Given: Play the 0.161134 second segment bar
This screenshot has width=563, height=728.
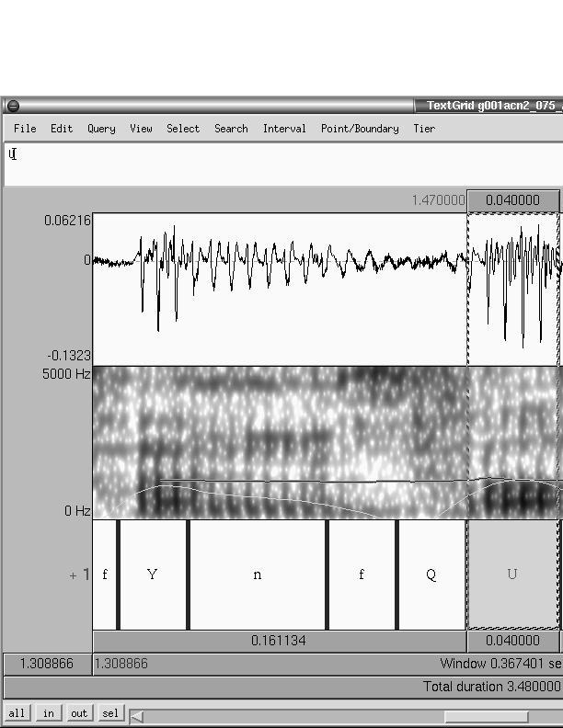Looking at the screenshot, I should coord(279,641).
